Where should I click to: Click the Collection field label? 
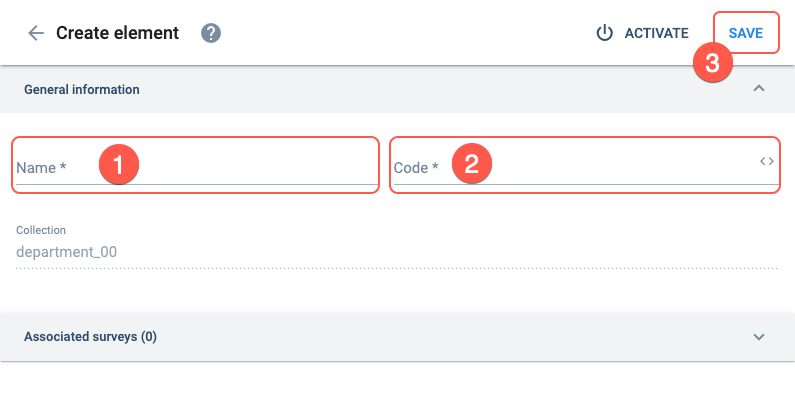[41, 230]
